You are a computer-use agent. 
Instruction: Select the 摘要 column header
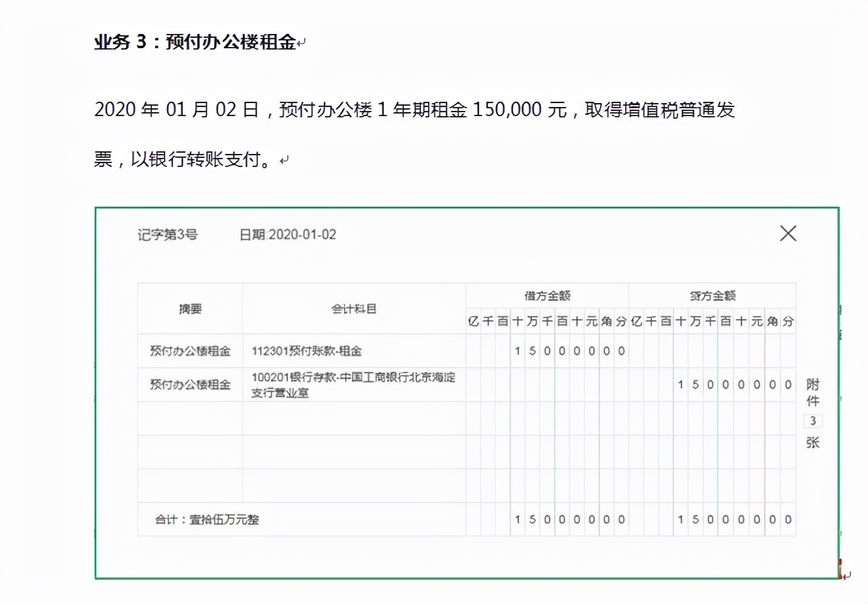[x=189, y=308]
